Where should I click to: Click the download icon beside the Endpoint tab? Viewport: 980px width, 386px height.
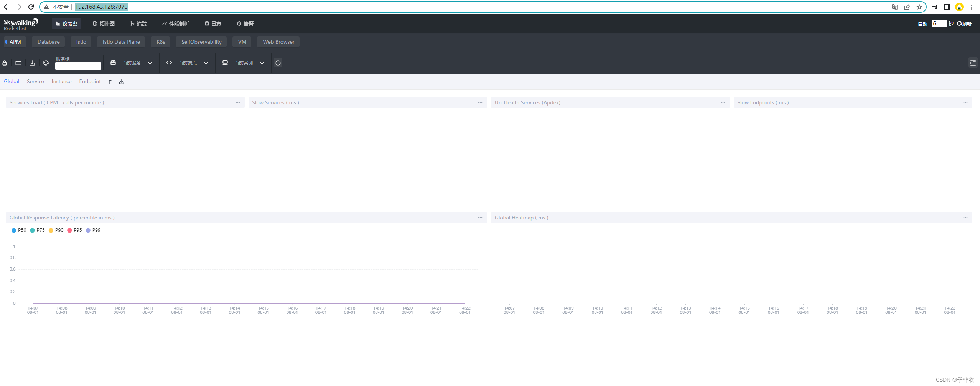pos(122,82)
